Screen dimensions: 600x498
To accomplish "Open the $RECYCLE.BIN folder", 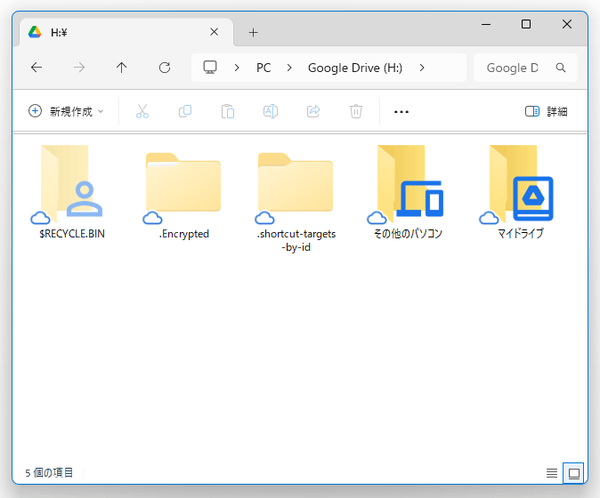I will 73,186.
